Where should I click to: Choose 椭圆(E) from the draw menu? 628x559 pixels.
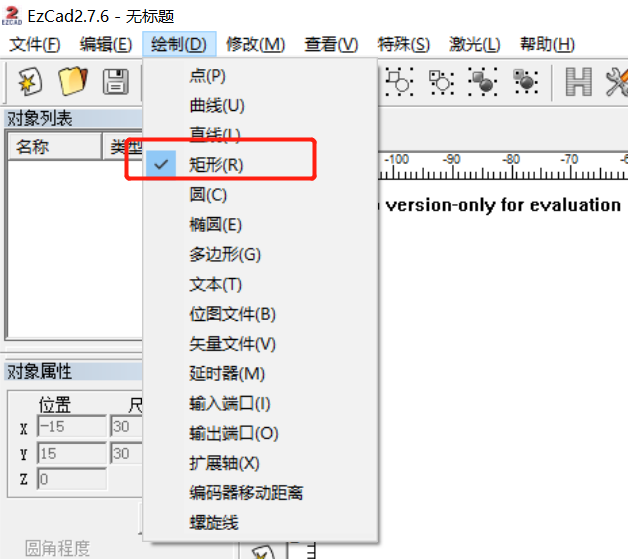click(260, 225)
